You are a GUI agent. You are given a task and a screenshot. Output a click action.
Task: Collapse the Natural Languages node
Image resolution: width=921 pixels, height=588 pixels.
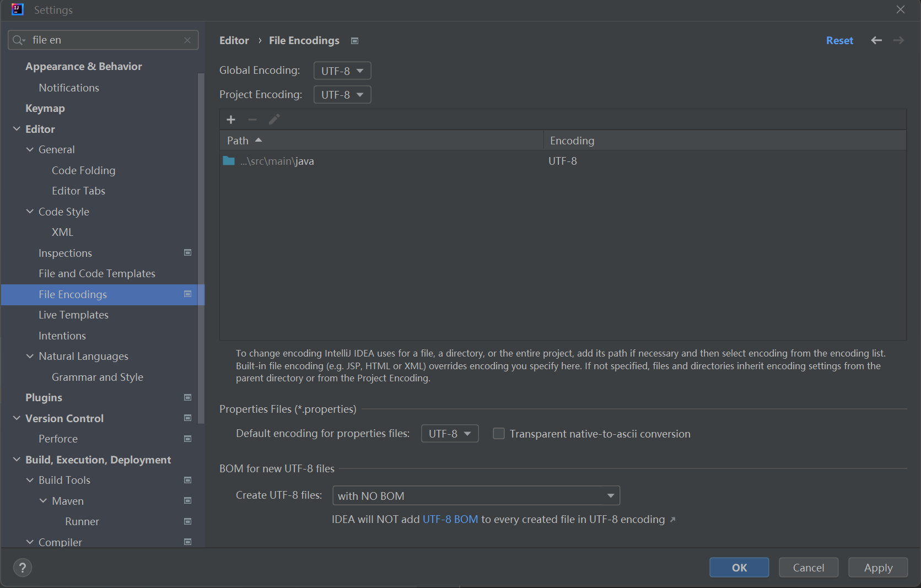point(30,356)
